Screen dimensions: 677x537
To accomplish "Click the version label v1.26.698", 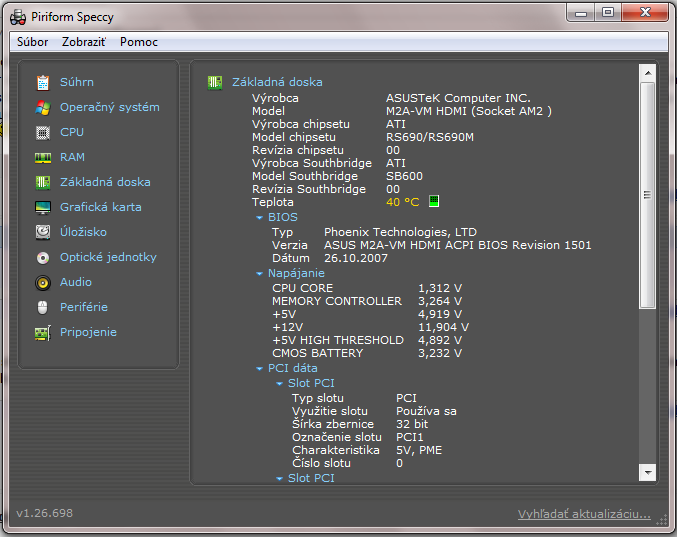I will (44, 513).
